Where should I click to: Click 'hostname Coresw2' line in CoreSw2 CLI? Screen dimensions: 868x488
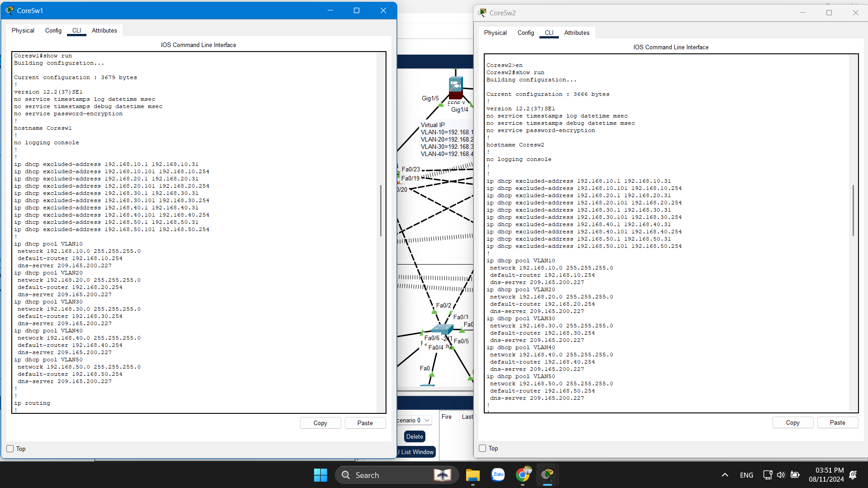[x=515, y=145]
